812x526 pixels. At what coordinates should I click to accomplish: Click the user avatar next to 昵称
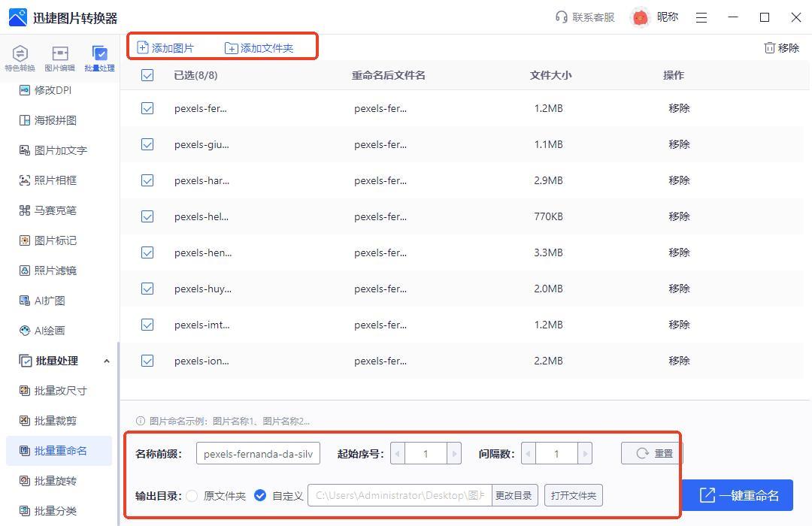coord(640,17)
